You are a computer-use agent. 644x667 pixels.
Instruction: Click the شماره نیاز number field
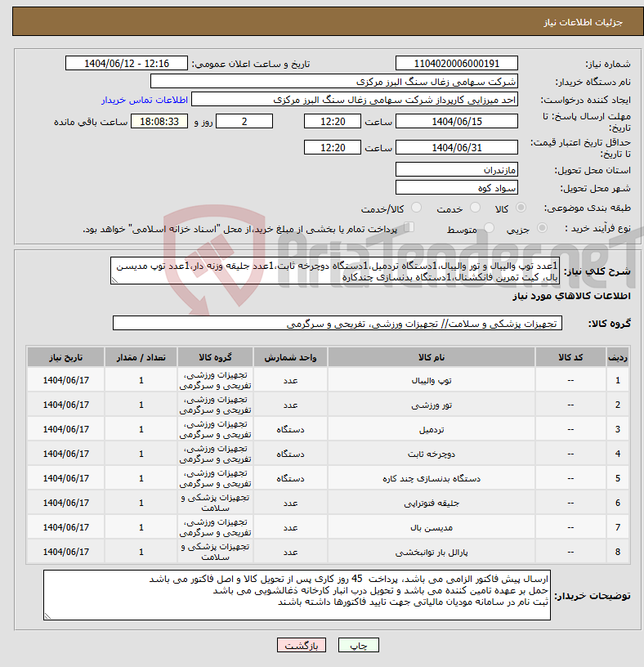point(456,64)
